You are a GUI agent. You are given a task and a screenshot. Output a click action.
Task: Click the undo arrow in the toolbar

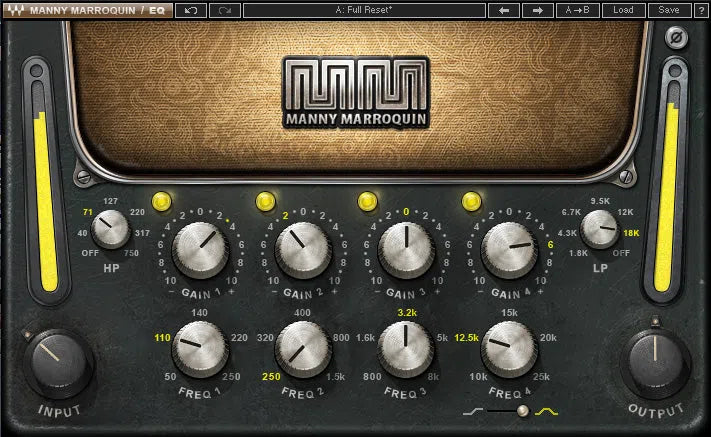(x=191, y=10)
